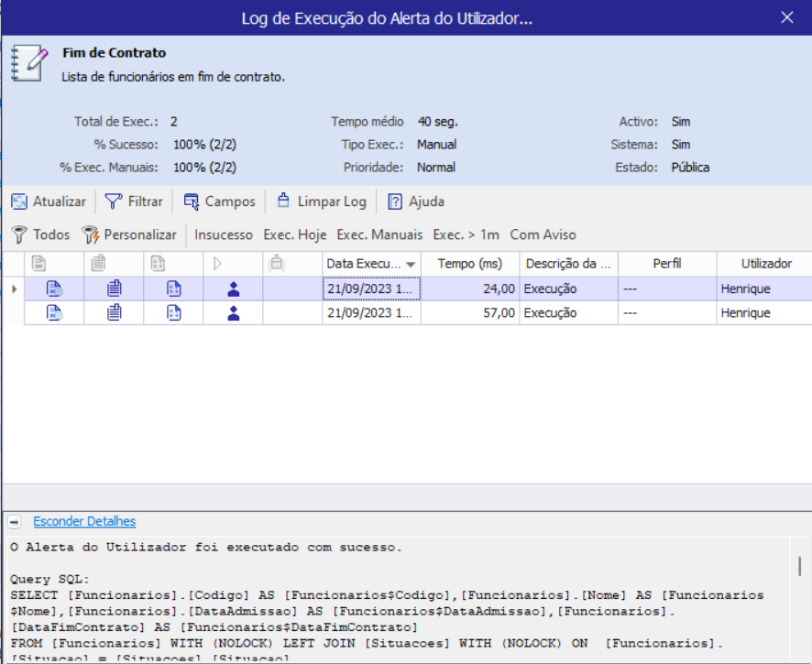
Task: Click the Esconder Detalhes link
Action: pos(84,522)
